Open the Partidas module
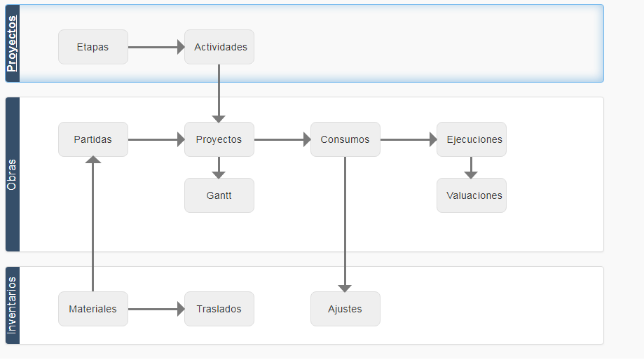The width and height of the screenshot is (644, 360). point(93,139)
